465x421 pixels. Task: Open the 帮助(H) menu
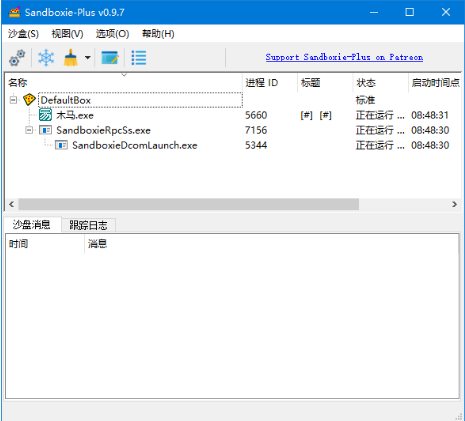(158, 34)
